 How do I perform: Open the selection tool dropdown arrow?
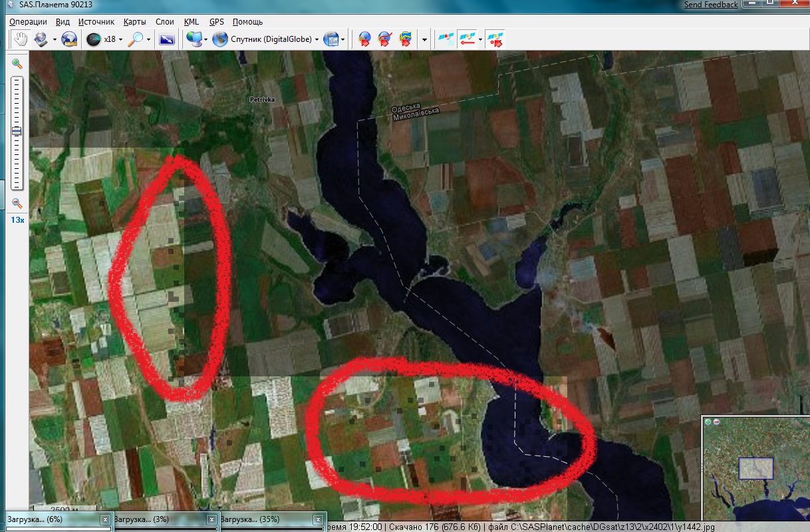pyautogui.click(x=55, y=39)
